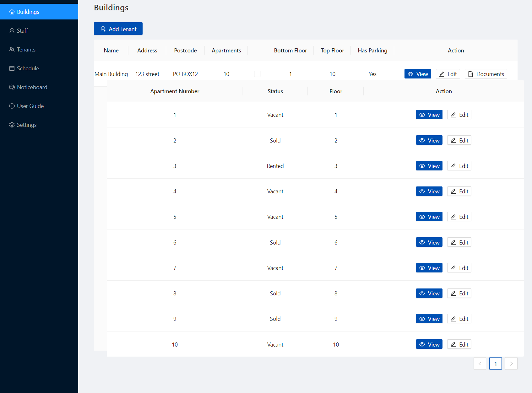532x393 pixels.
Task: Click the 'Yes' parking value
Action: point(372,74)
